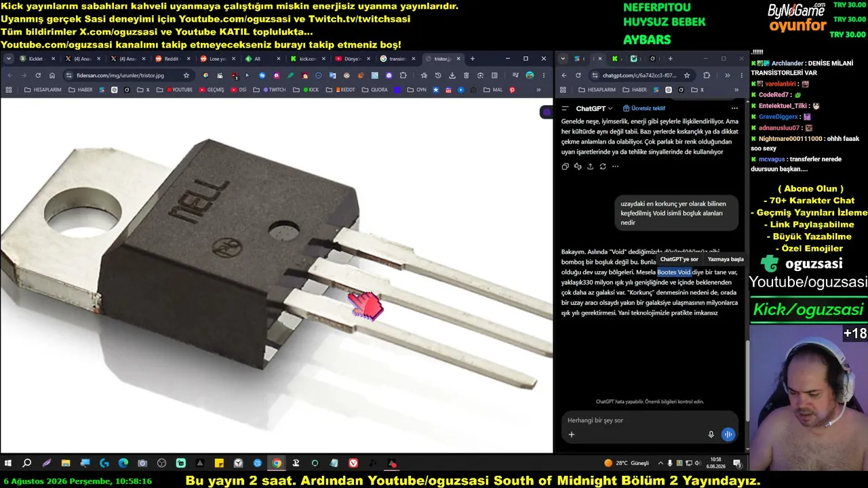
Task: Reload the fidersan.com image page
Action: [38, 75]
